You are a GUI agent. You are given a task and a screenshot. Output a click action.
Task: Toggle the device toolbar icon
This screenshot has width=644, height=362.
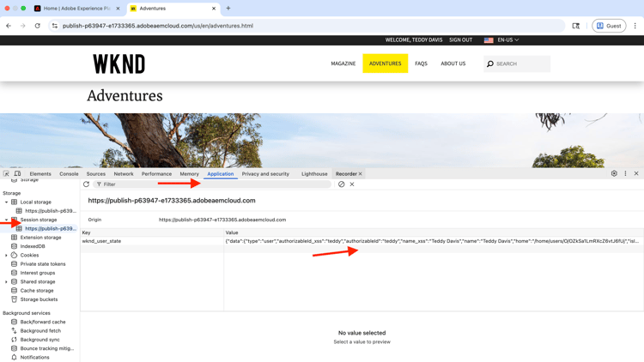tap(18, 173)
